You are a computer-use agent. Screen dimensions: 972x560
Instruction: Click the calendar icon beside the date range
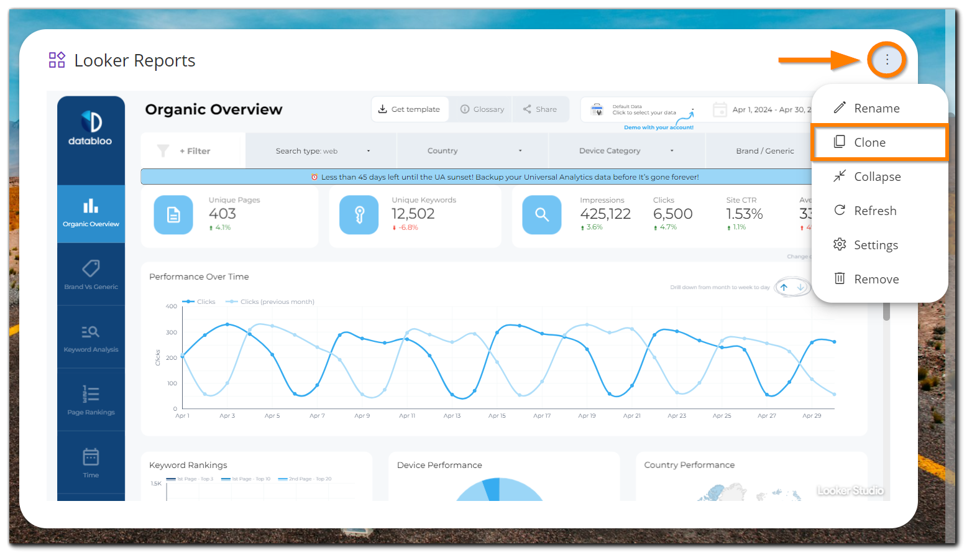(720, 109)
